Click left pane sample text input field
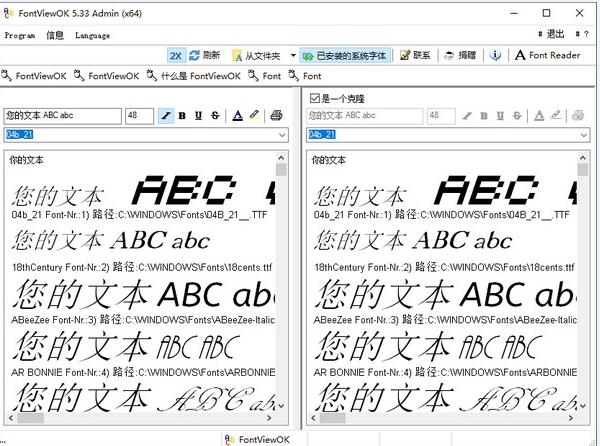The width and height of the screenshot is (600, 446). (63, 116)
